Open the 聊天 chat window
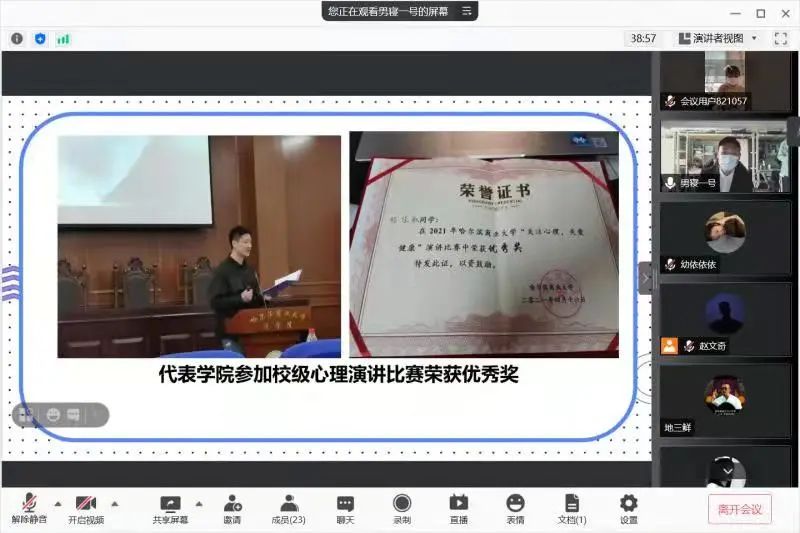 tap(345, 509)
